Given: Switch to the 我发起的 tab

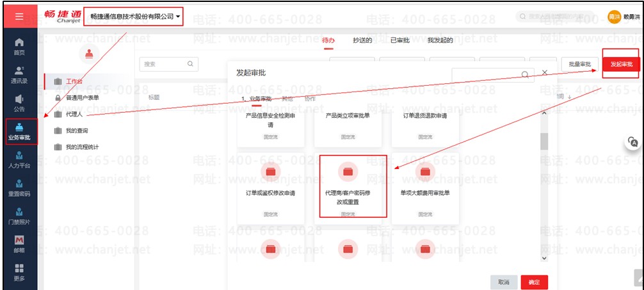Looking at the screenshot, I should coord(440,40).
